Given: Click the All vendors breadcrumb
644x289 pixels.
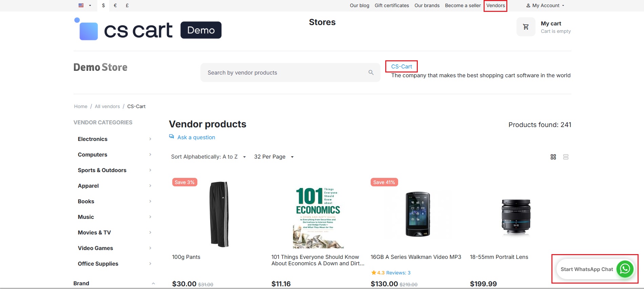Looking at the screenshot, I should pos(107,106).
